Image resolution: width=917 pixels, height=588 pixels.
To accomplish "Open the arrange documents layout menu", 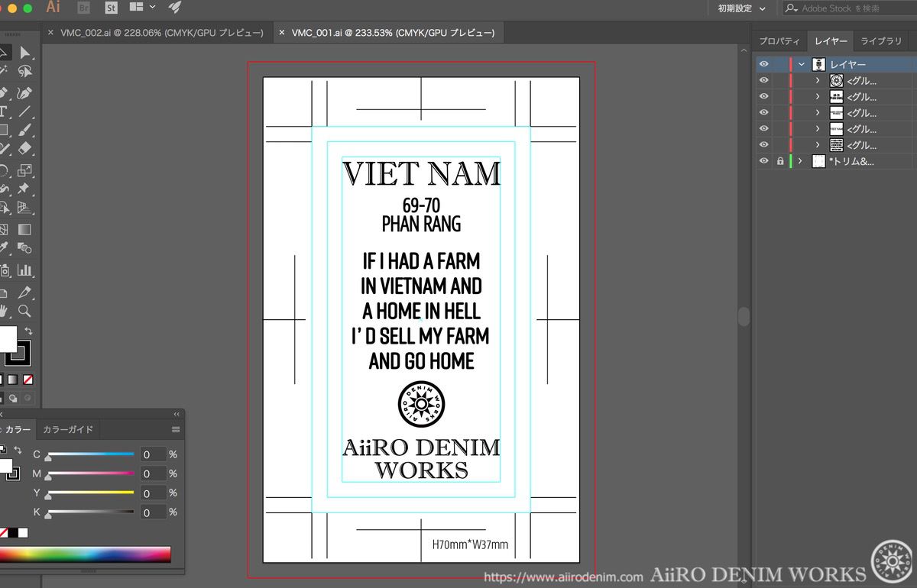I will 143,8.
